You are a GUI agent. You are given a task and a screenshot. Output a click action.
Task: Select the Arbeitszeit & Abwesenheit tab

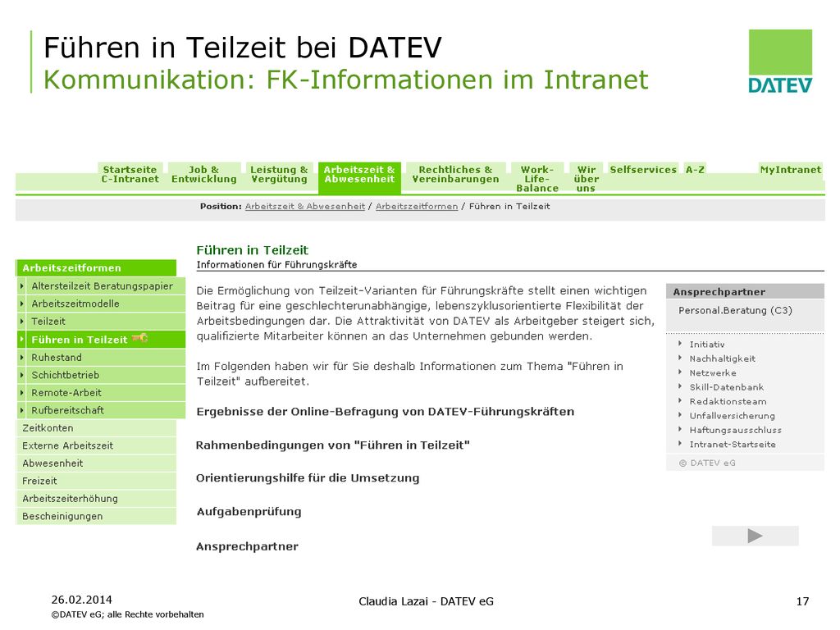click(x=359, y=178)
